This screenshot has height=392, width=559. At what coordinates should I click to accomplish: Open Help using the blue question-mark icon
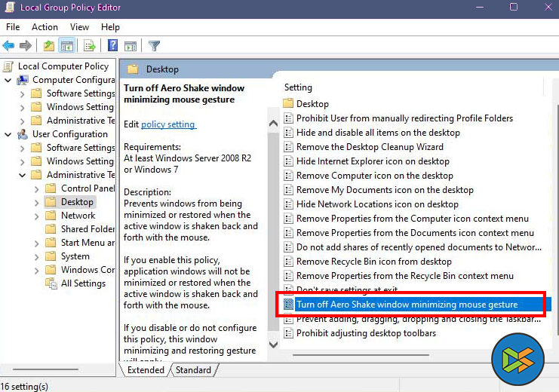coord(112,46)
